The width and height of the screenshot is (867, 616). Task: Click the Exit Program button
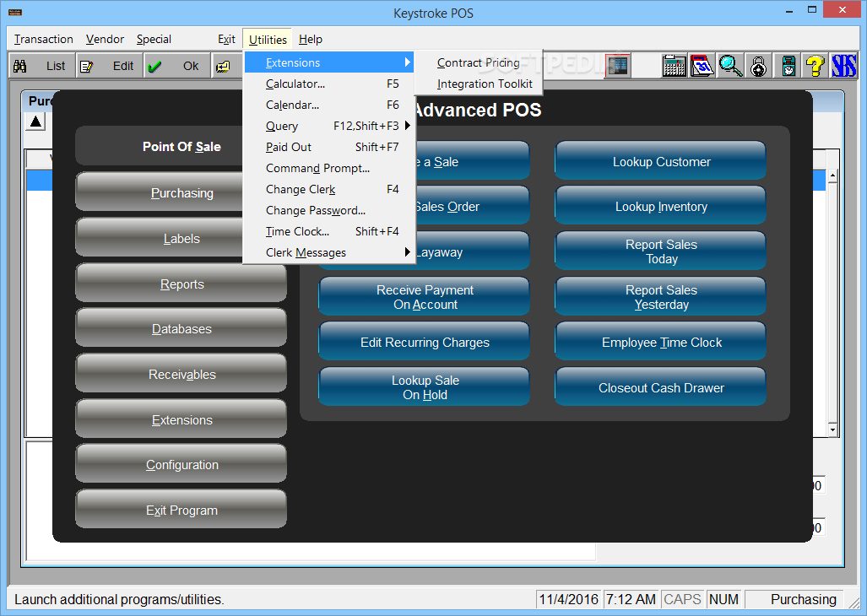(x=182, y=511)
